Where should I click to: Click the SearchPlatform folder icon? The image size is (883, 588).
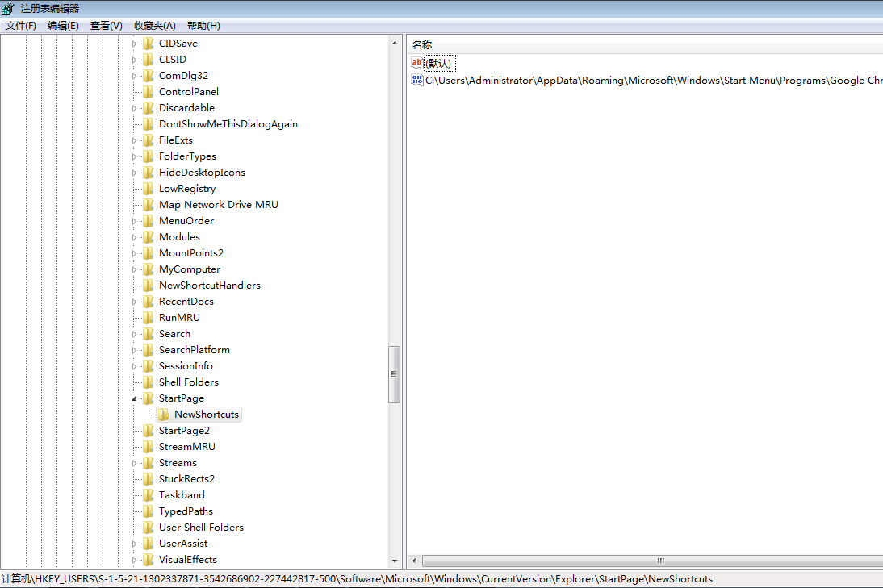tap(148, 350)
